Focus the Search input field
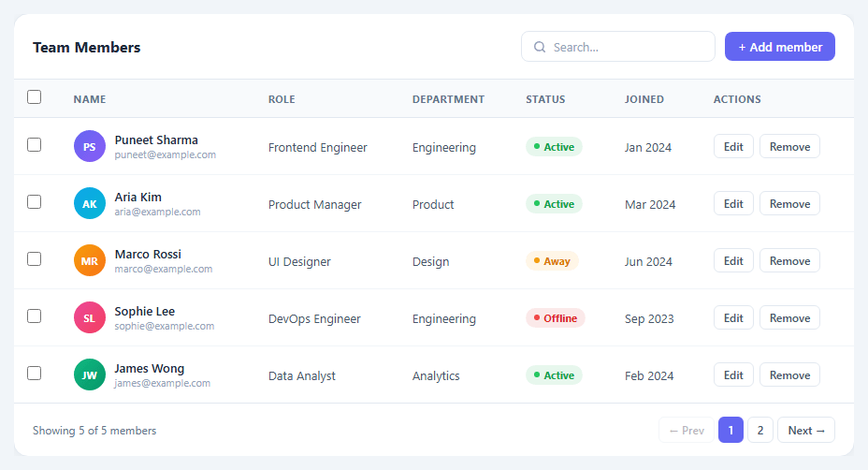This screenshot has height=470, width=868. tap(617, 47)
